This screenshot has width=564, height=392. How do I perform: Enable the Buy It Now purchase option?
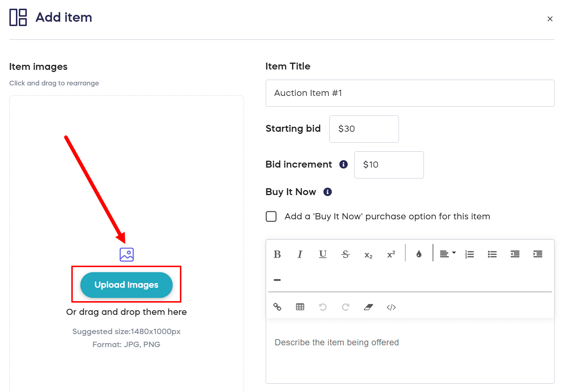pyautogui.click(x=271, y=216)
